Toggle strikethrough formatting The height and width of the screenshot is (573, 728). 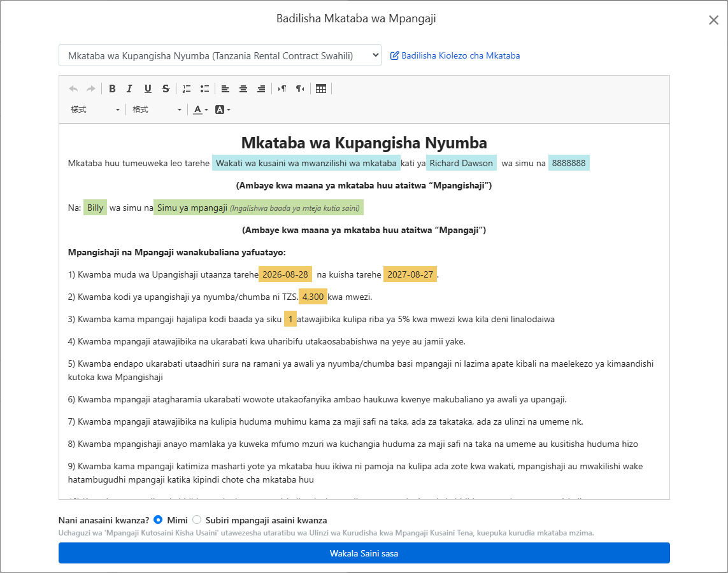coord(166,88)
